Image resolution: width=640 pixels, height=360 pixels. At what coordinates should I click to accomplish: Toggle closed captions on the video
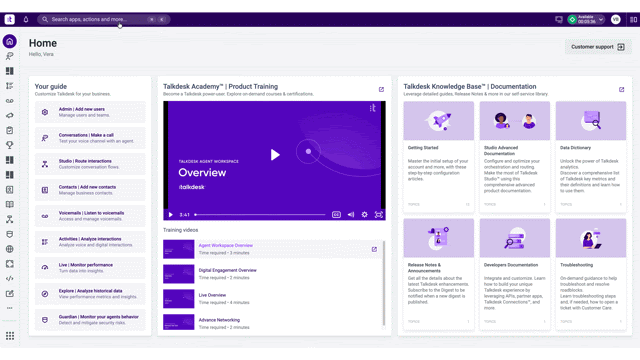pyautogui.click(x=336, y=215)
